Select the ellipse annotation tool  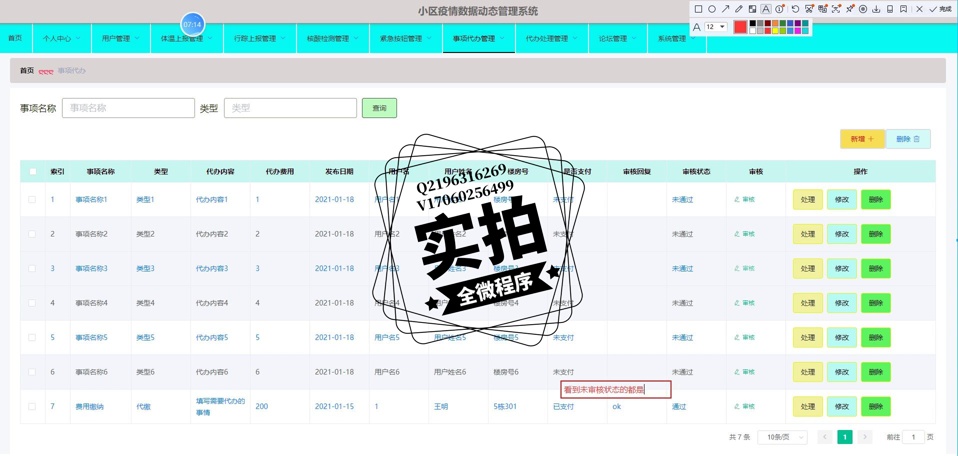[712, 9]
